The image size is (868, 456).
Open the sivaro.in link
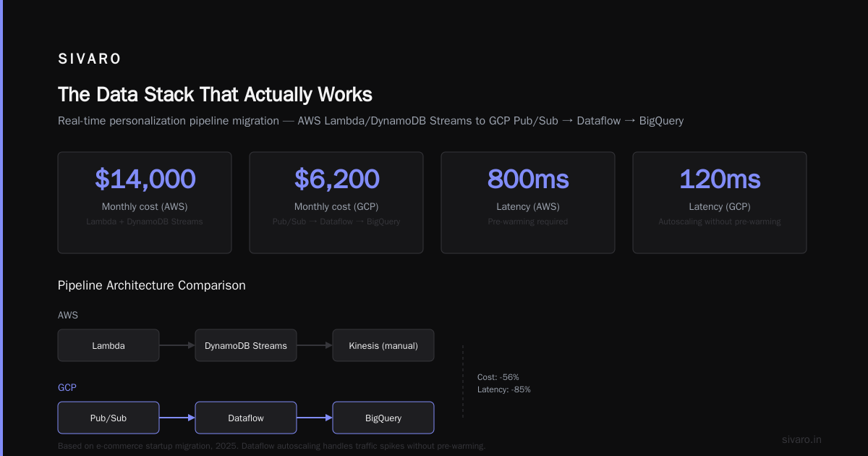pos(802,439)
